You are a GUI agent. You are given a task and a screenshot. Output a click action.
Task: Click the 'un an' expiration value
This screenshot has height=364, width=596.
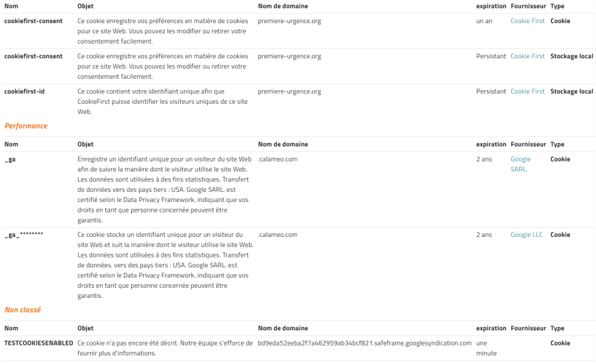pyautogui.click(x=485, y=21)
